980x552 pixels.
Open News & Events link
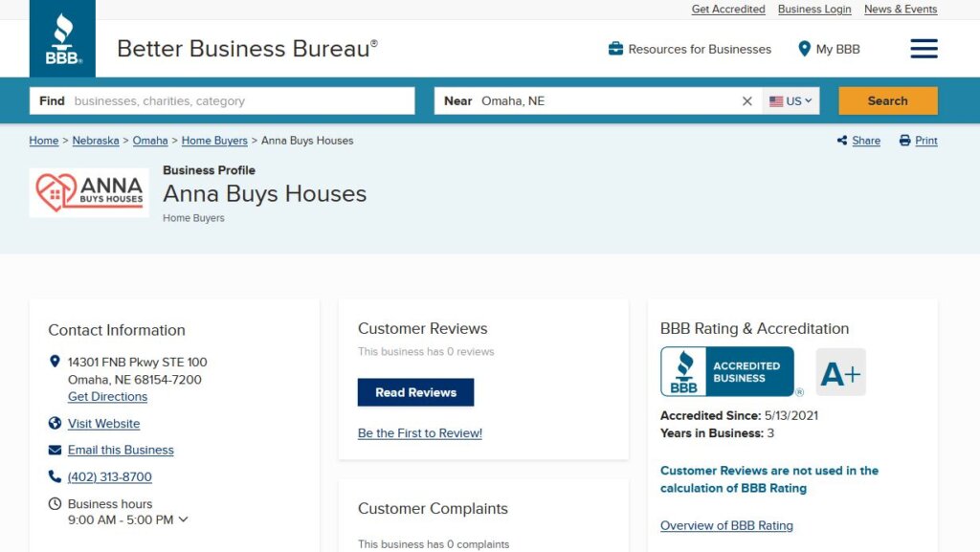click(x=901, y=10)
